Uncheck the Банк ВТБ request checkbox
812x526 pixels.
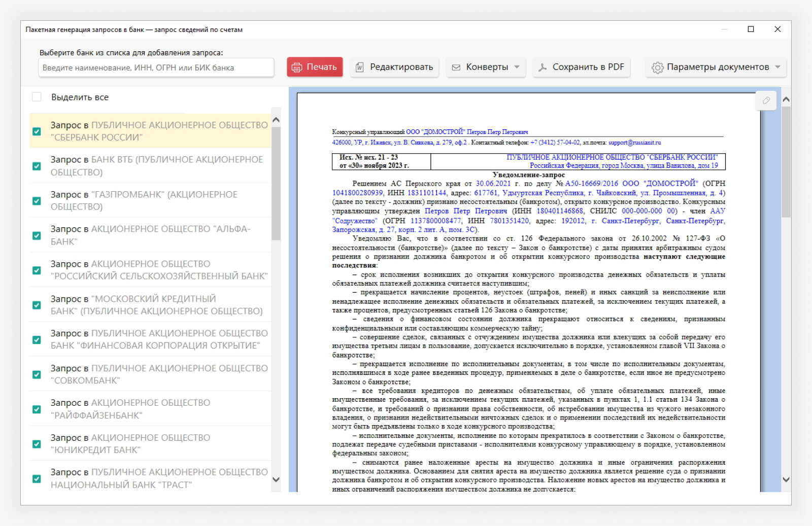[37, 166]
